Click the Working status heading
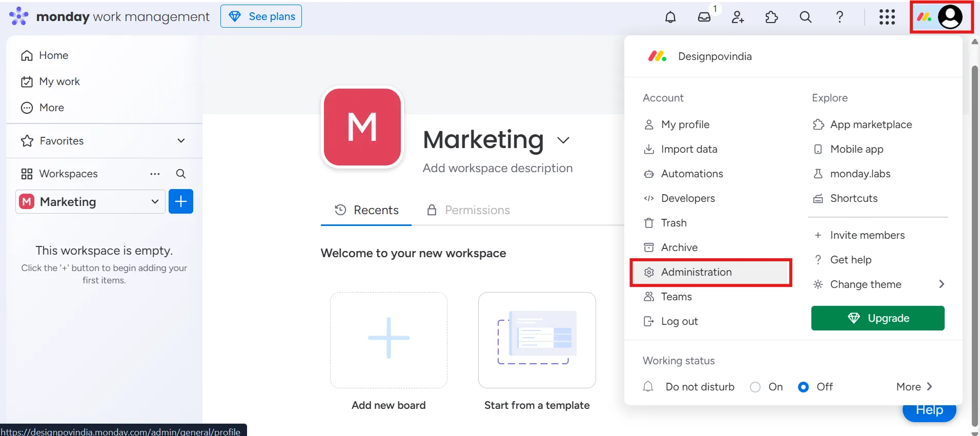This screenshot has width=980, height=436. pos(679,361)
